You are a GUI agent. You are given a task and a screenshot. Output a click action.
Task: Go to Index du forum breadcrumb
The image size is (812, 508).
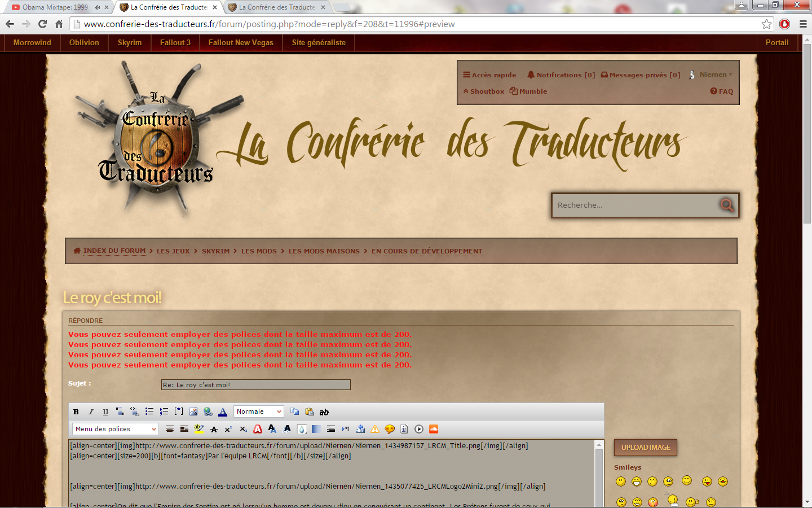tap(114, 251)
